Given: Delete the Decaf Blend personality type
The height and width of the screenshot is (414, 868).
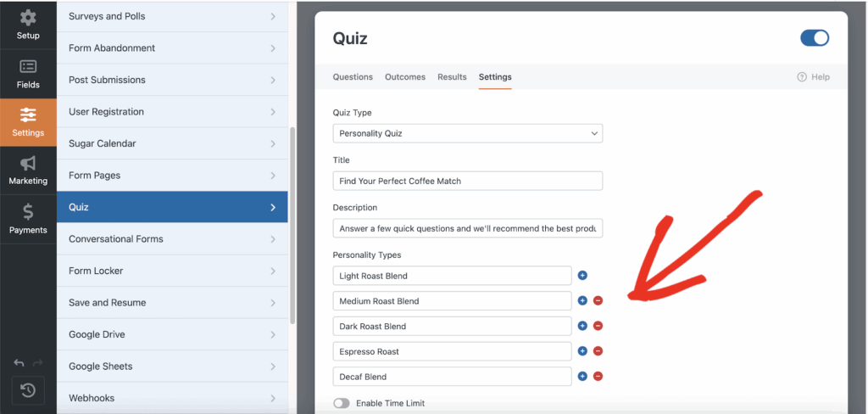Looking at the screenshot, I should coord(598,377).
